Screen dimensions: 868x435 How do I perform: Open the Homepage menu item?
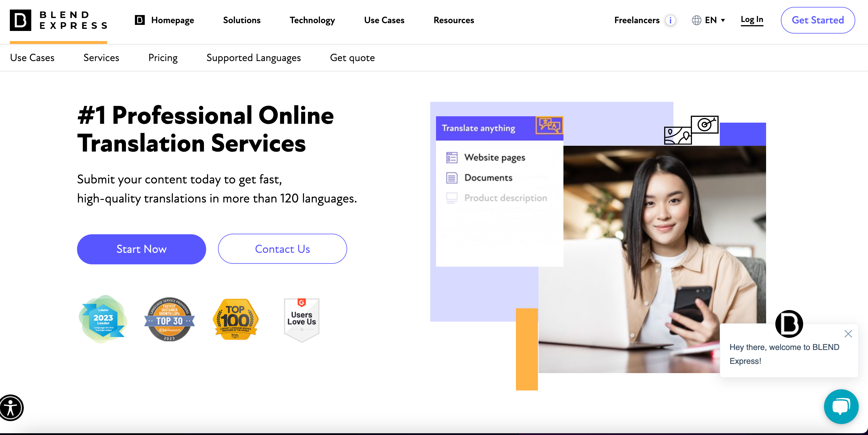pyautogui.click(x=173, y=20)
